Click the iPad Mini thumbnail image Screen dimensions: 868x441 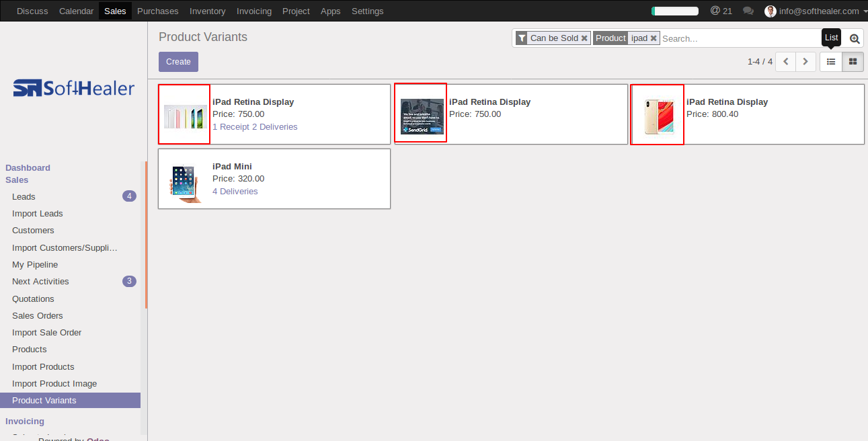[186, 184]
